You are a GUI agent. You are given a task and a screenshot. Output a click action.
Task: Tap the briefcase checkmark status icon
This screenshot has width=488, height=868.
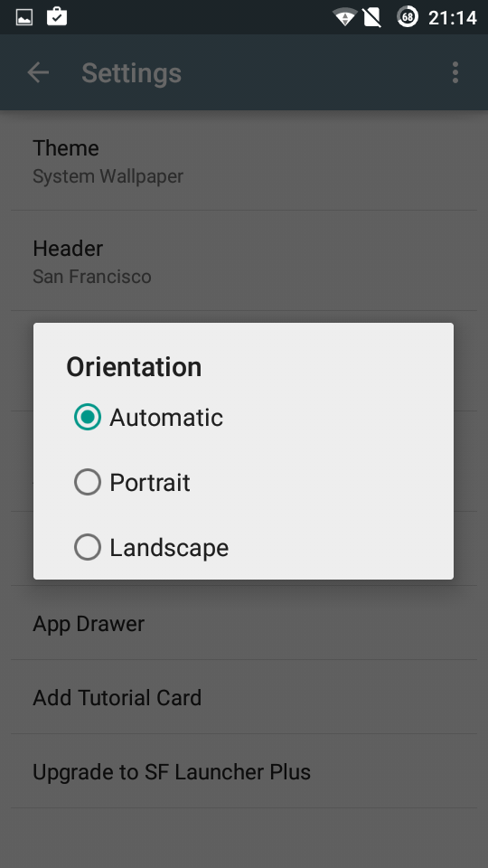point(56,16)
